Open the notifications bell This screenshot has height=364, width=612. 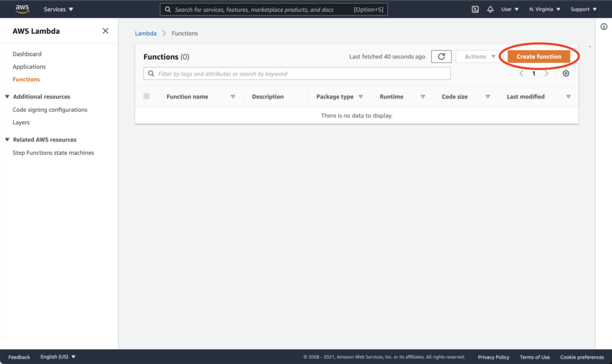[x=490, y=10]
